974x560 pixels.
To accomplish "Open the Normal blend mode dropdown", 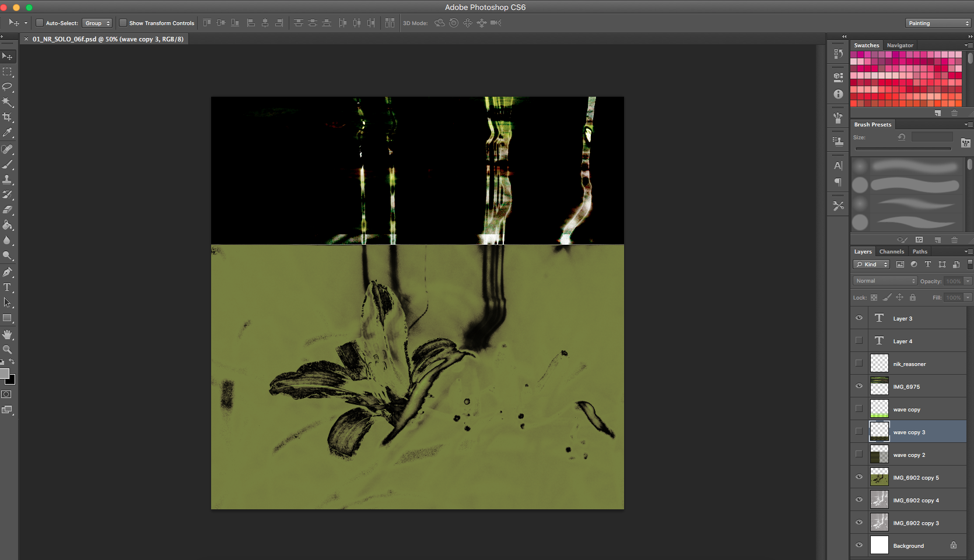I will click(x=885, y=281).
